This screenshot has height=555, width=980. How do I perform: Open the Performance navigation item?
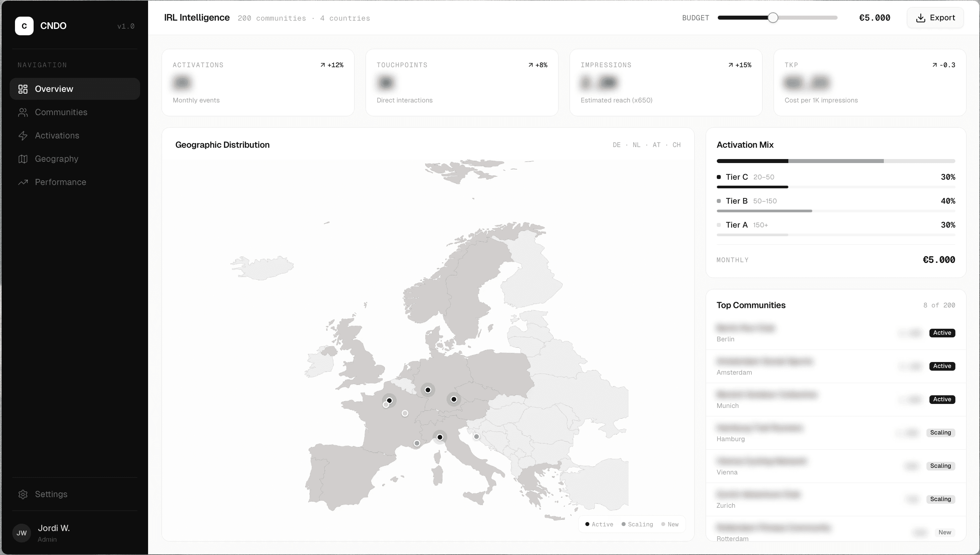click(60, 182)
